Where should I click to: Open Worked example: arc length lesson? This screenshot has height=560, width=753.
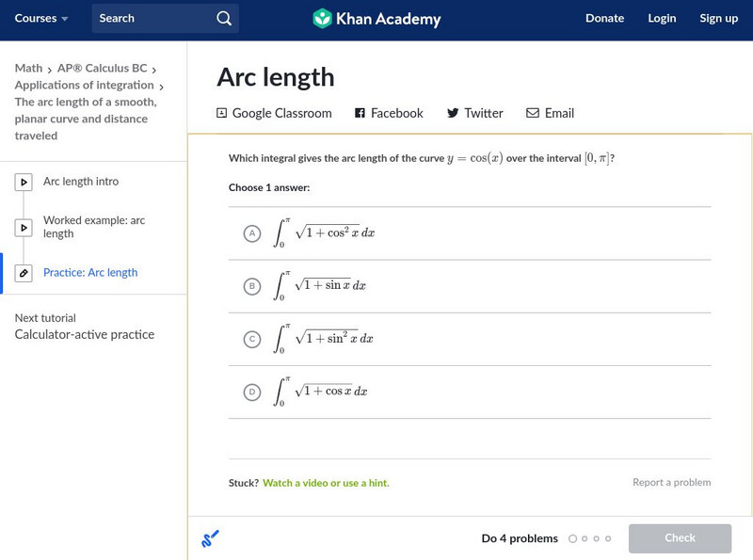(x=94, y=227)
